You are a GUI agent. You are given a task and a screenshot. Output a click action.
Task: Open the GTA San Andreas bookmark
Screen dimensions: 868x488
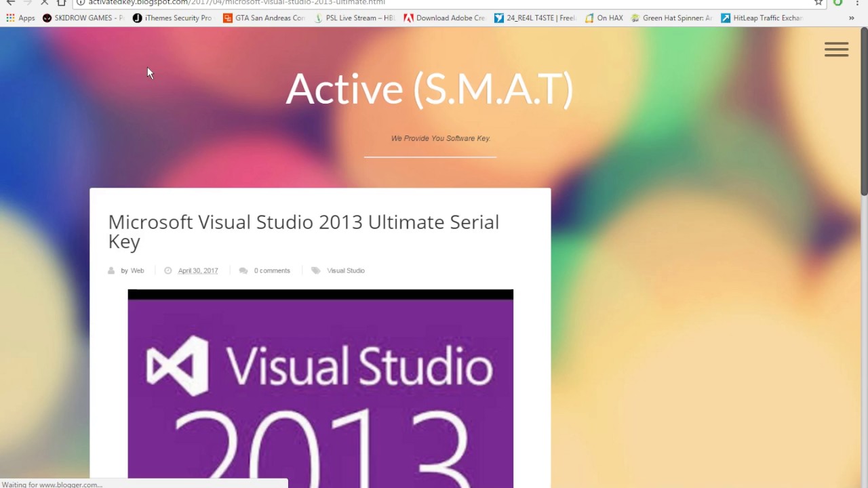264,18
